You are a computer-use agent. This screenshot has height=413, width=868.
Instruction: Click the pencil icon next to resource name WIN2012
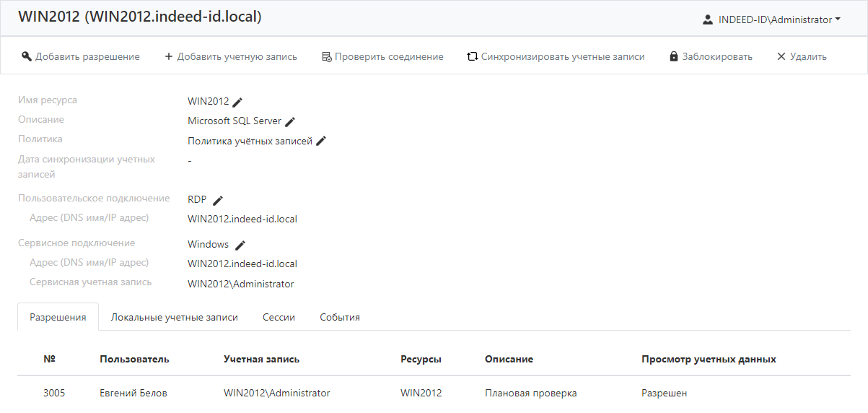237,102
